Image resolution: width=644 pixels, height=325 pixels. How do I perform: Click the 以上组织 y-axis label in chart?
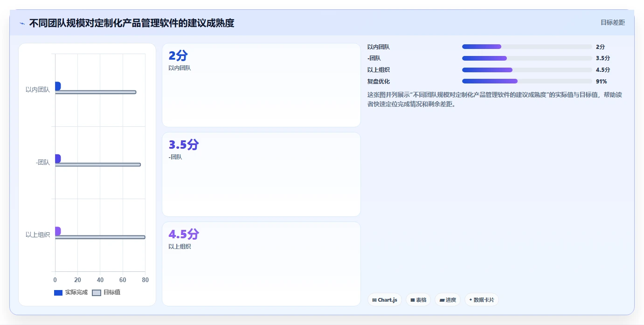38,235
